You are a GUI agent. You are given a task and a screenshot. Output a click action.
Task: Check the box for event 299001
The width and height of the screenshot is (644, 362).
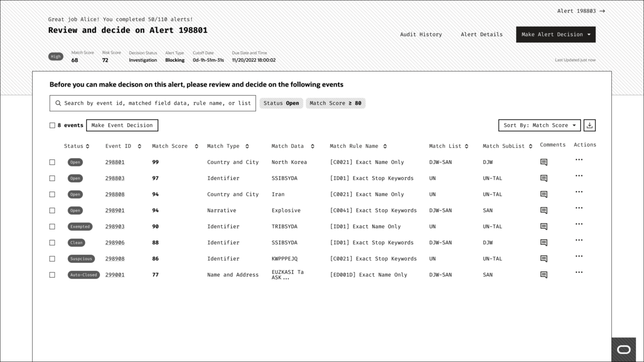(52, 275)
